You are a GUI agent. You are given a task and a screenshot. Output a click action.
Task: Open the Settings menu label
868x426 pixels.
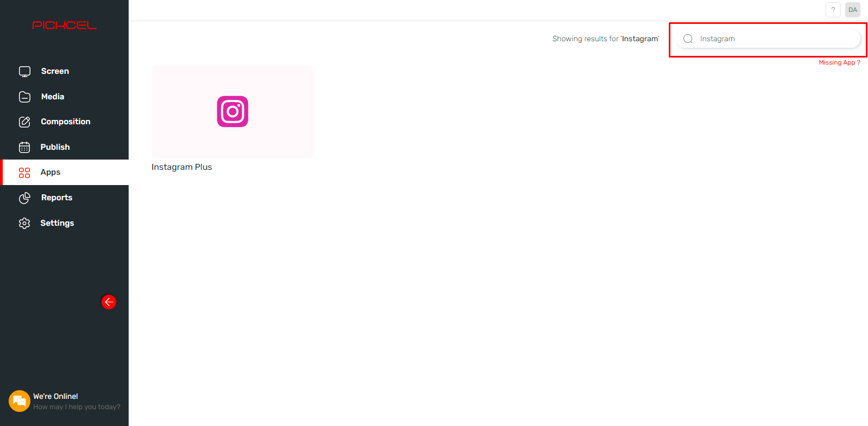click(x=57, y=223)
